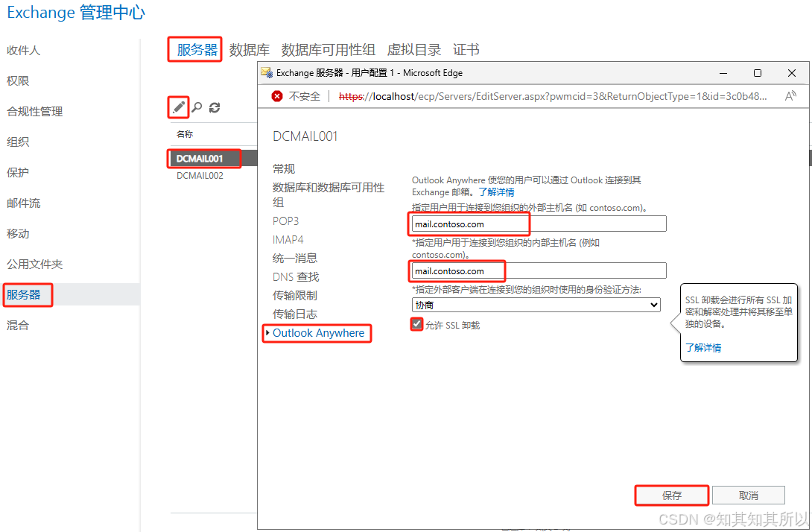This screenshot has height=532, width=812.
Task: Open 权限 in left navigation
Action: (18, 80)
